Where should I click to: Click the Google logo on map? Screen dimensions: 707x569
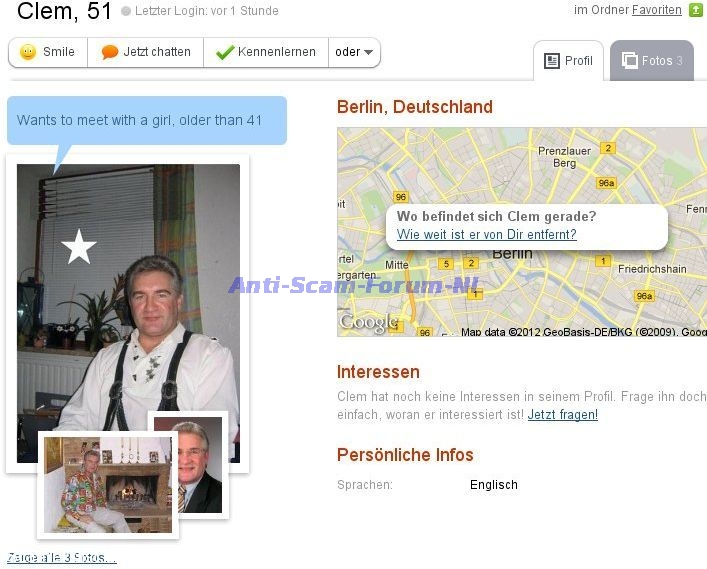[x=369, y=322]
